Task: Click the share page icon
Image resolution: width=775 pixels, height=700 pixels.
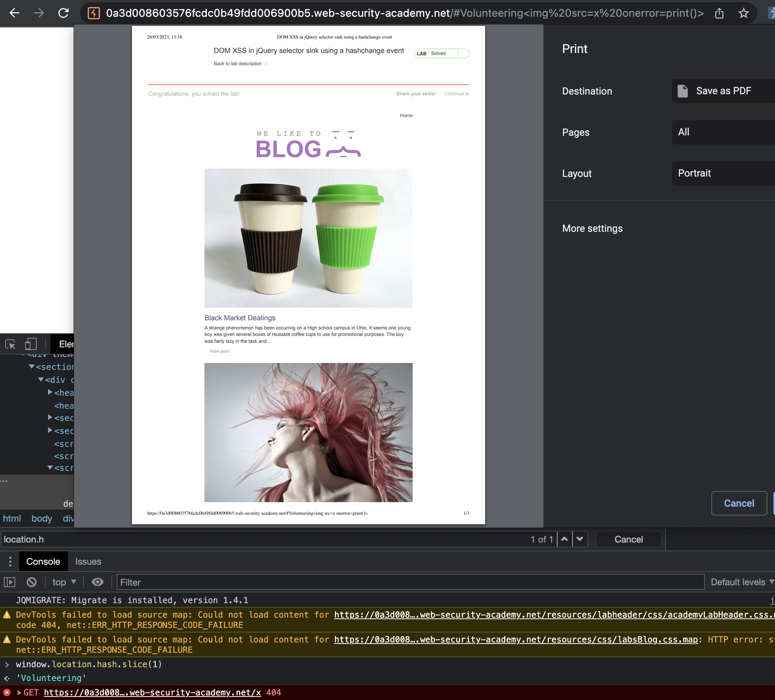Action: 719,13
